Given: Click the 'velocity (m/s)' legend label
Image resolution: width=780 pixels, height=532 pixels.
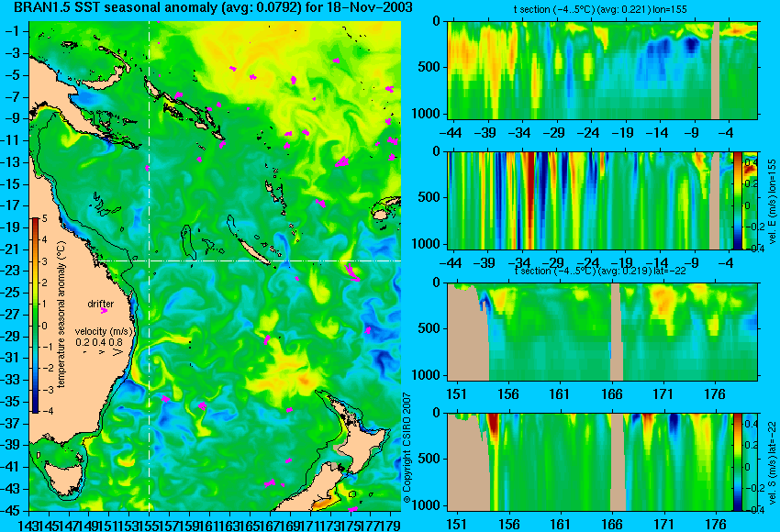Looking at the screenshot, I should (104, 332).
